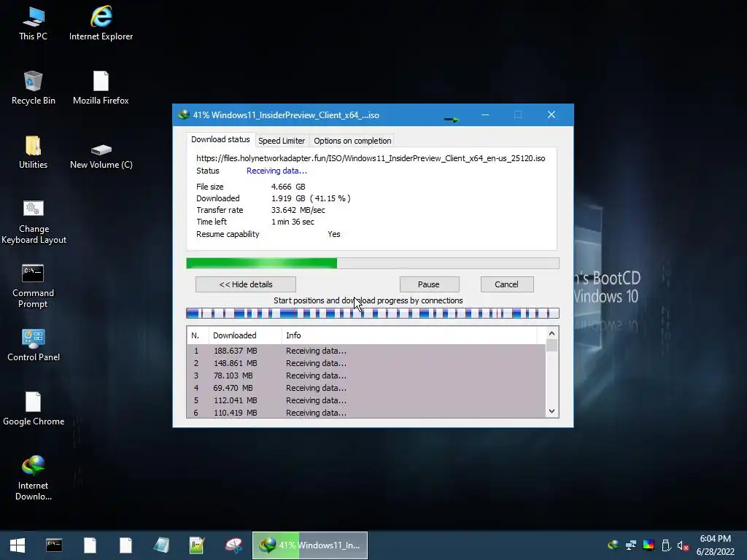The width and height of the screenshot is (747, 560).
Task: Click the connections list scroll down arrow
Action: tap(551, 411)
